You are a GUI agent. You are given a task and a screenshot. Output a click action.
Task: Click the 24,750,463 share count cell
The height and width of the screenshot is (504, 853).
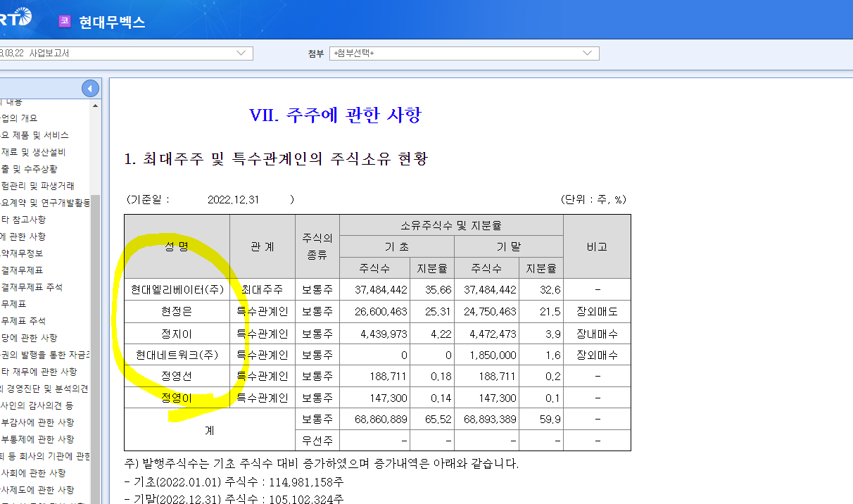click(486, 312)
